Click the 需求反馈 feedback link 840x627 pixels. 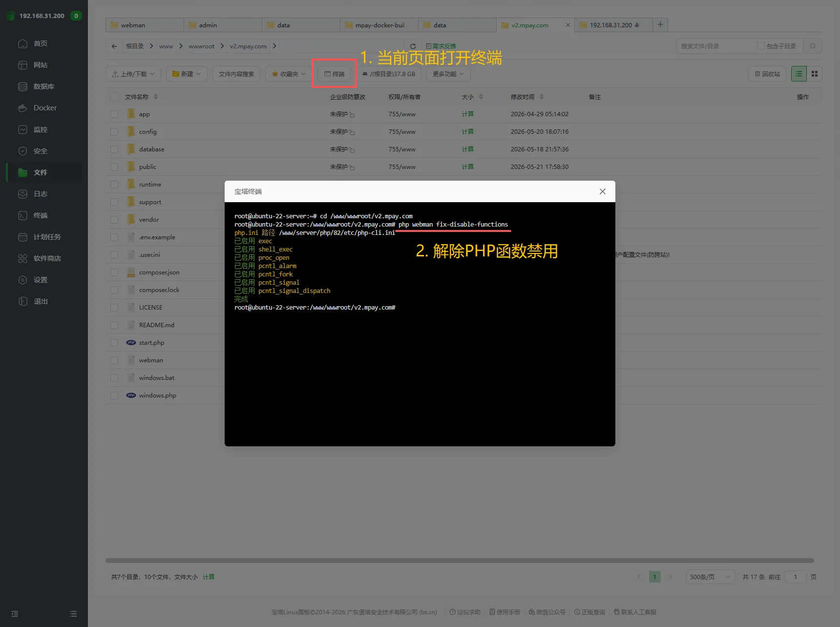441,46
